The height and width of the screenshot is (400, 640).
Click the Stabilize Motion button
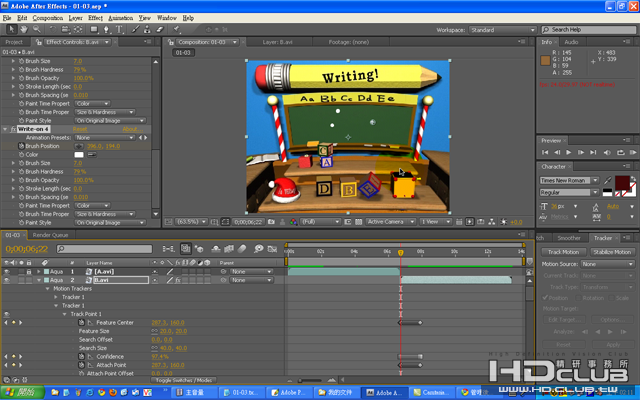612,252
